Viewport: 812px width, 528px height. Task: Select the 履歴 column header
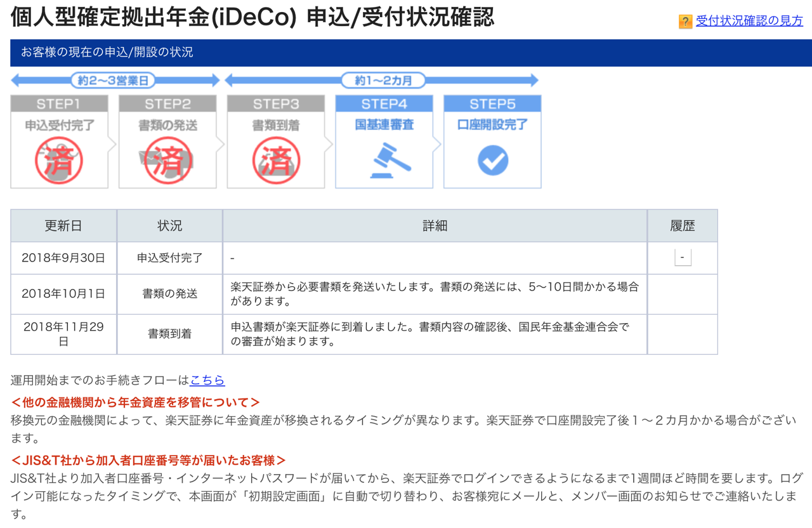pos(683,226)
